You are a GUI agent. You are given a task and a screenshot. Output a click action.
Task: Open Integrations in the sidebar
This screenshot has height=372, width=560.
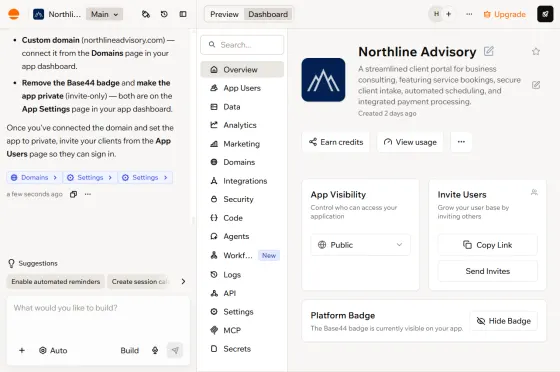(242, 181)
